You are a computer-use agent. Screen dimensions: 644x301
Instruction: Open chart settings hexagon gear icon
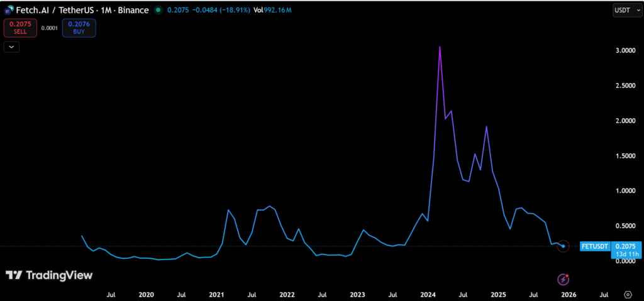[627, 294]
